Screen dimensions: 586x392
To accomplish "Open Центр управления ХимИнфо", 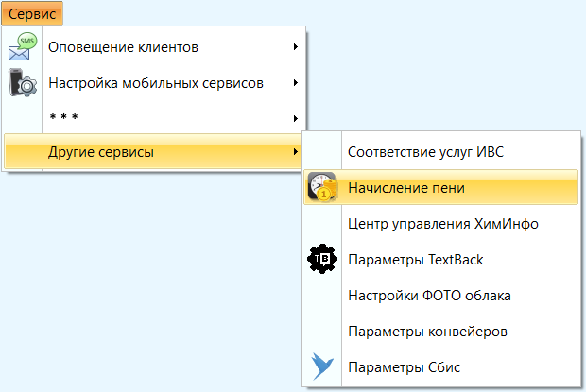I will click(x=441, y=224).
